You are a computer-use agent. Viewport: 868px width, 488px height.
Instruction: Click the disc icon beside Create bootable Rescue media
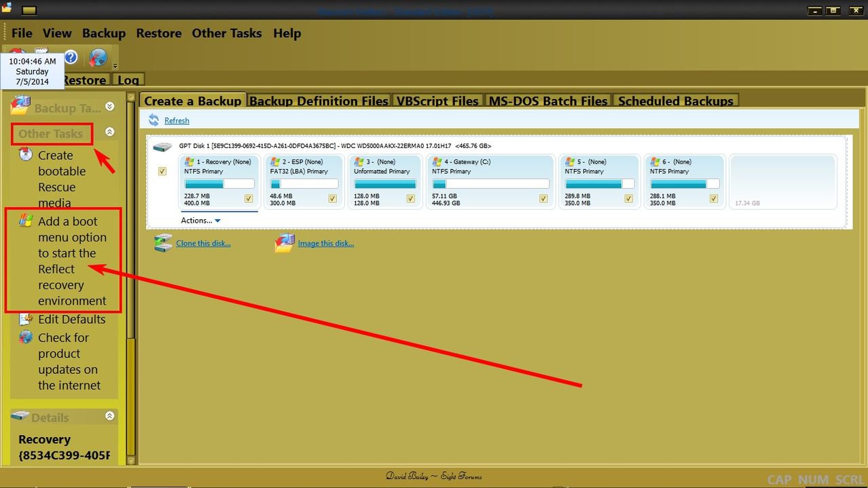pos(26,154)
